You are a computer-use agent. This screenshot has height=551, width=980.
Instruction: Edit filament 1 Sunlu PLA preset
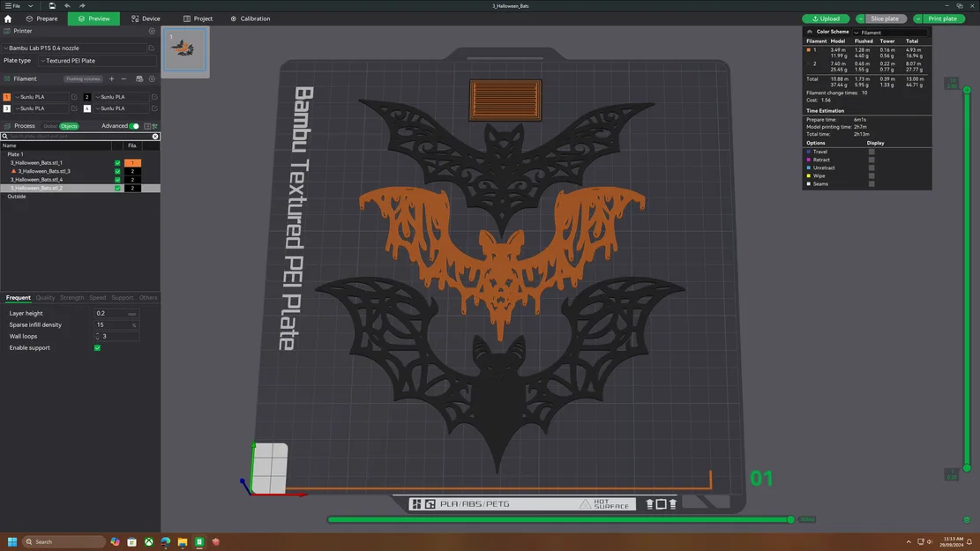[74, 97]
